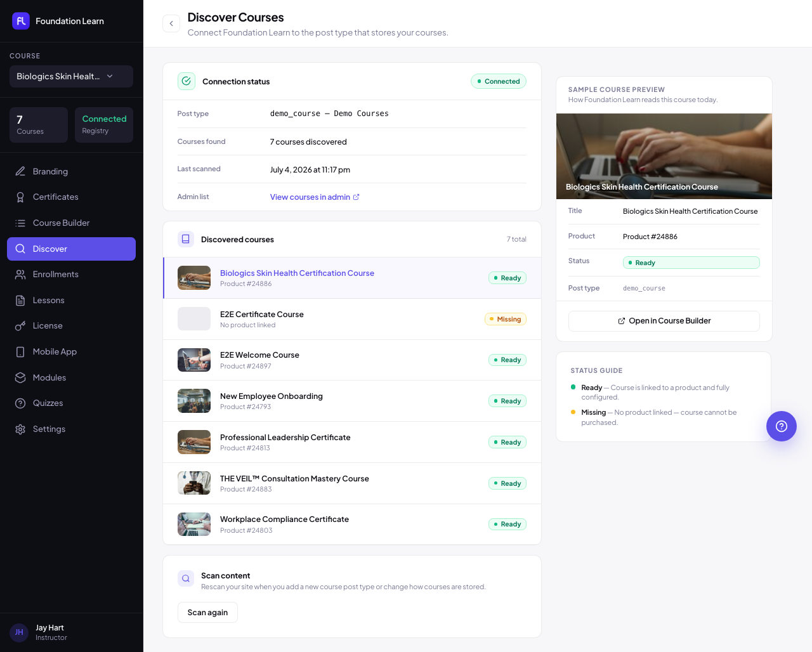Click the Biologics Skin Health course thumbnail
The width and height of the screenshot is (812, 652).
194,278
